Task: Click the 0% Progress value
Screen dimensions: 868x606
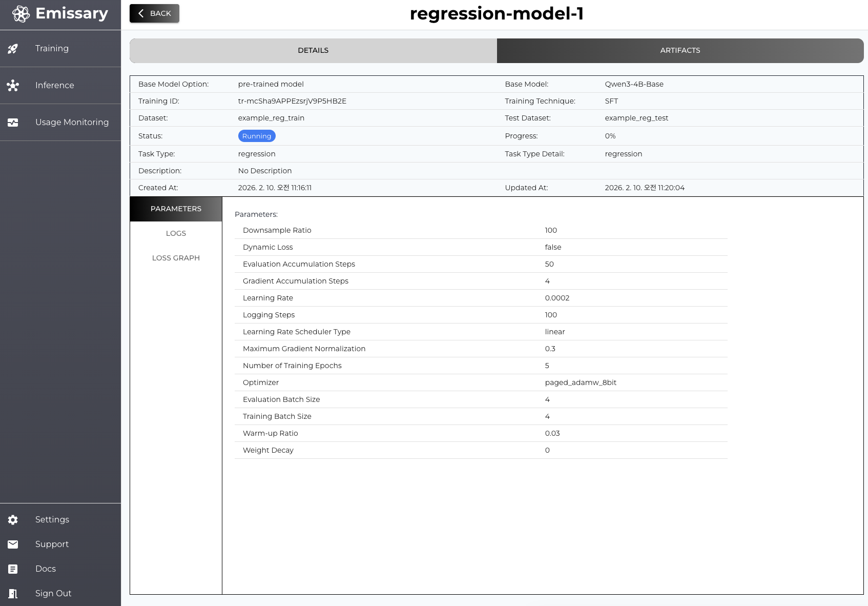Action: [610, 136]
